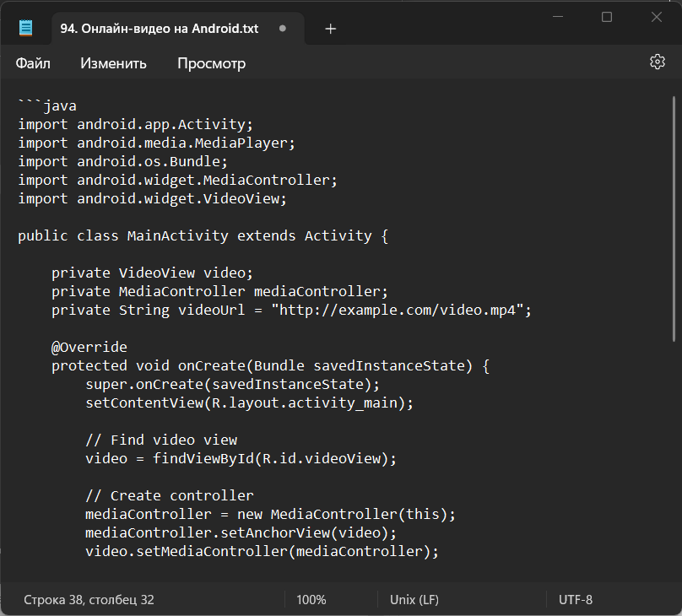The height and width of the screenshot is (616, 682).
Task: Click the Unix (LF) line ending indicator
Action: [x=414, y=600]
